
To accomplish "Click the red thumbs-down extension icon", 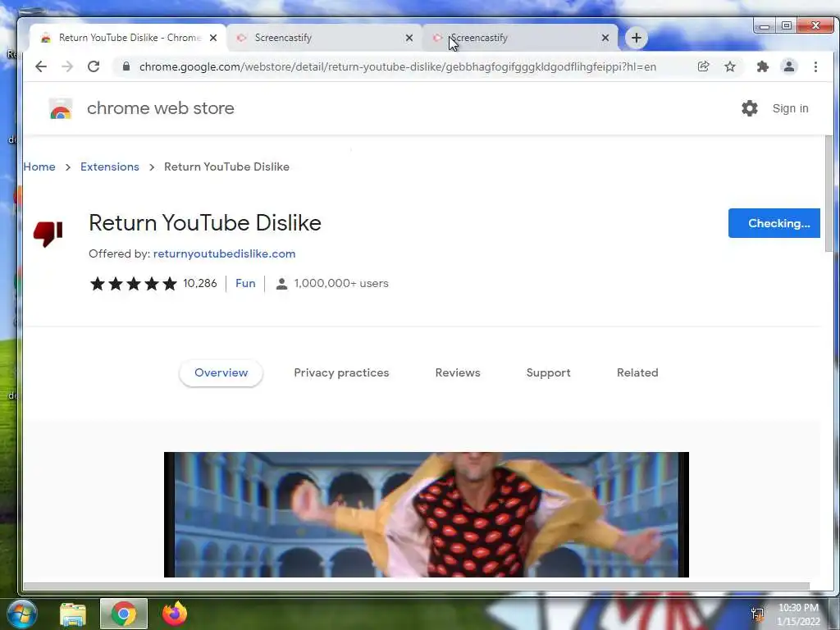I will click(x=48, y=234).
